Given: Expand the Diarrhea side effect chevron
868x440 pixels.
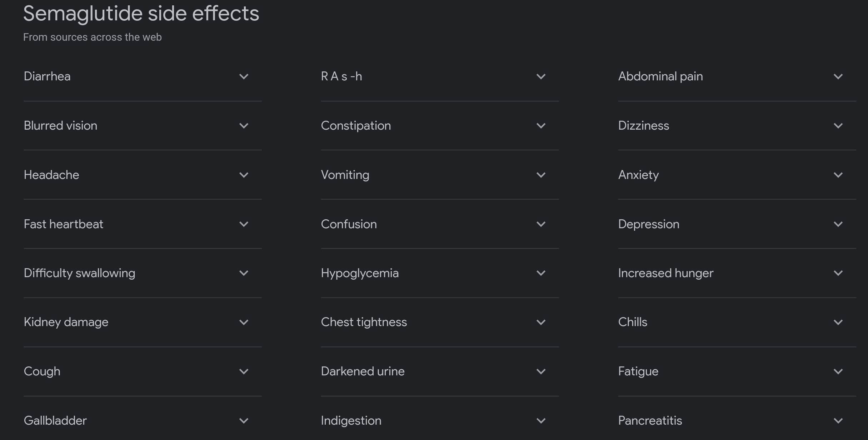Looking at the screenshot, I should [244, 76].
